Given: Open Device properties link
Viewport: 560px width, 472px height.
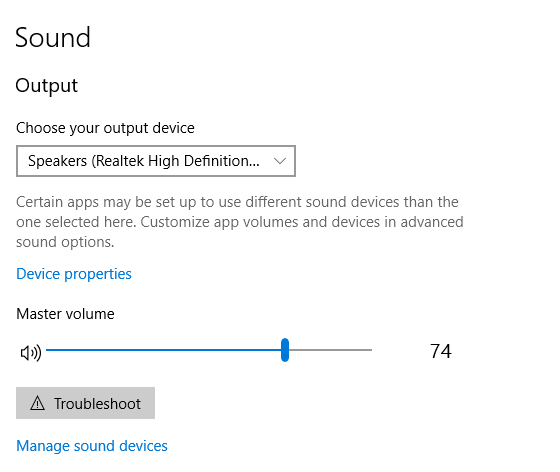Looking at the screenshot, I should click(x=74, y=274).
